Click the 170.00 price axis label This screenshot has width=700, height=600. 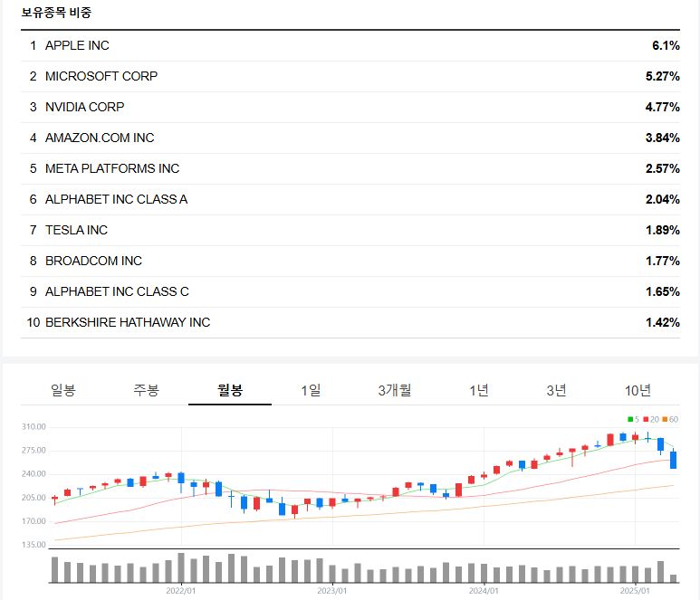(34, 521)
